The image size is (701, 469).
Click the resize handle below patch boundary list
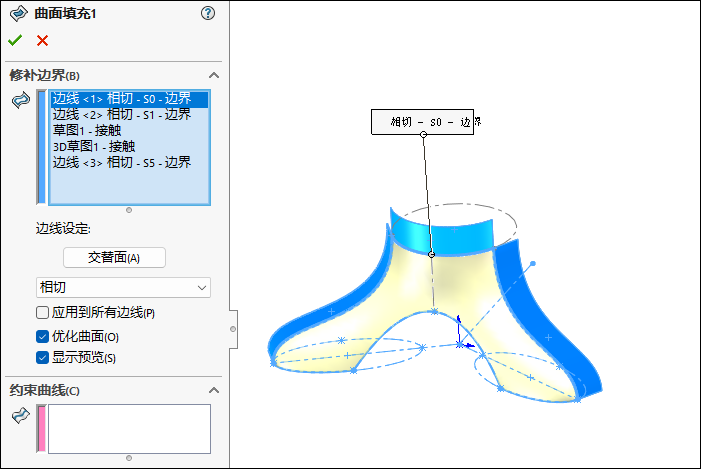129,210
